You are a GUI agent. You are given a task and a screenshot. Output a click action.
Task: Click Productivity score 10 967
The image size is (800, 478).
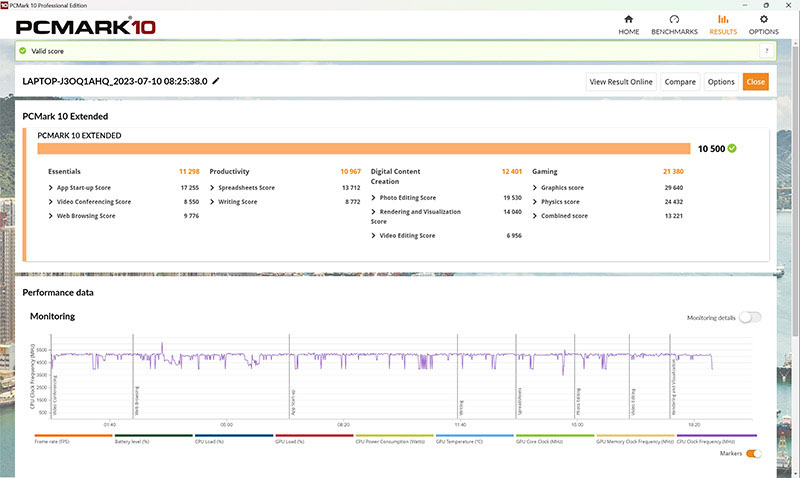point(351,171)
